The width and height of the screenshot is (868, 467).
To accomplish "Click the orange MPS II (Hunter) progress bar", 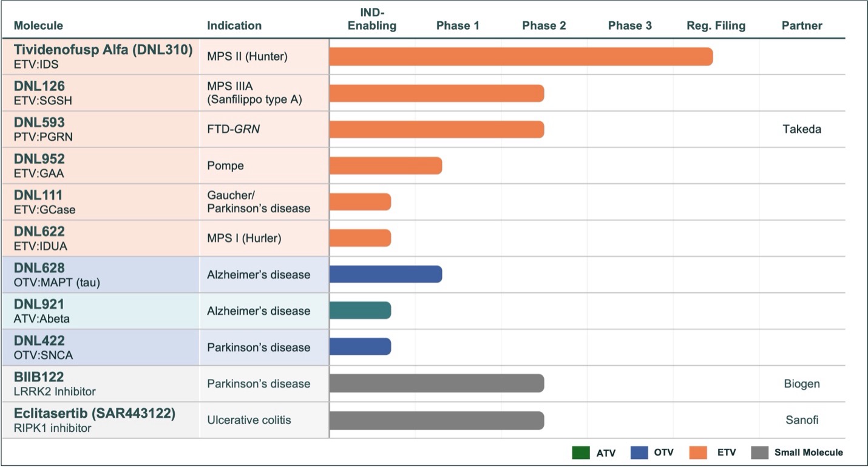I will point(521,56).
